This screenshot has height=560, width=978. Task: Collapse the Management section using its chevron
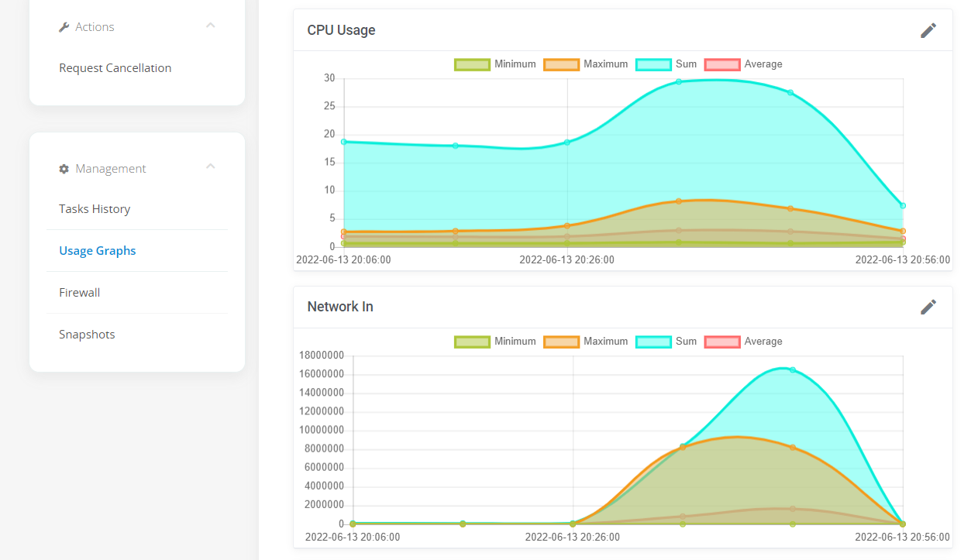pos(210,166)
